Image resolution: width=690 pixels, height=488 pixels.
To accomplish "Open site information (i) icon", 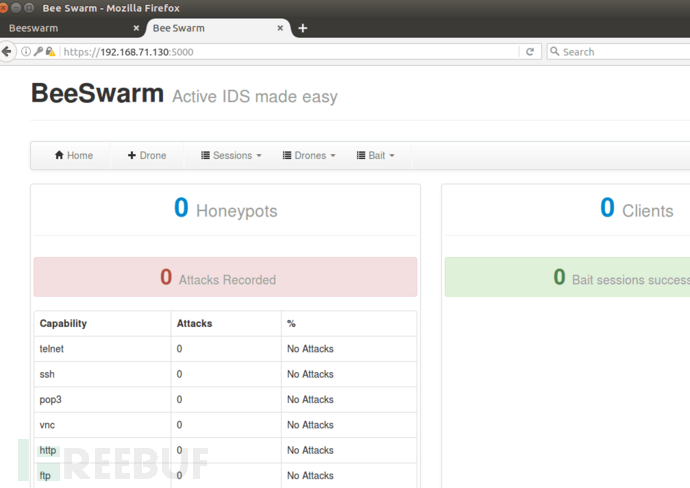I will [26, 52].
